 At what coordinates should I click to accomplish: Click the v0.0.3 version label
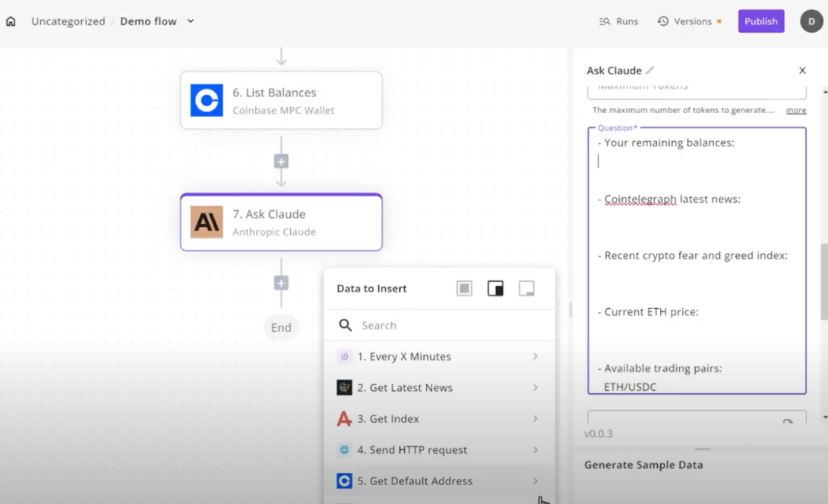pos(599,434)
